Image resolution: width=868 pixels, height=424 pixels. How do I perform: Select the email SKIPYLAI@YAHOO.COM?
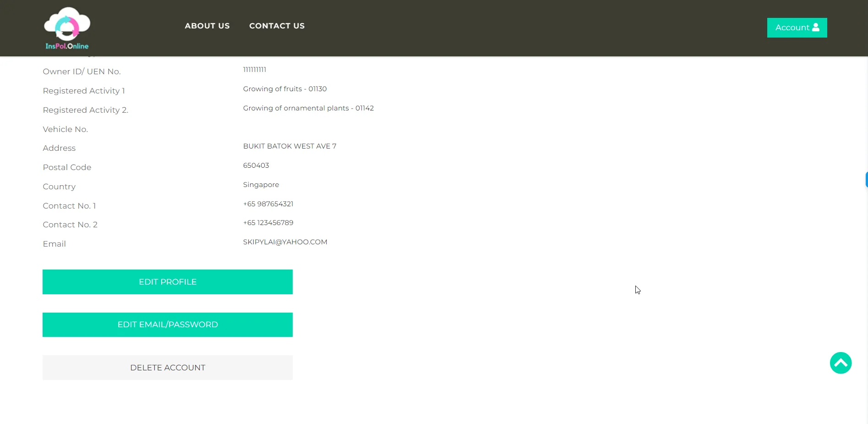tap(285, 242)
